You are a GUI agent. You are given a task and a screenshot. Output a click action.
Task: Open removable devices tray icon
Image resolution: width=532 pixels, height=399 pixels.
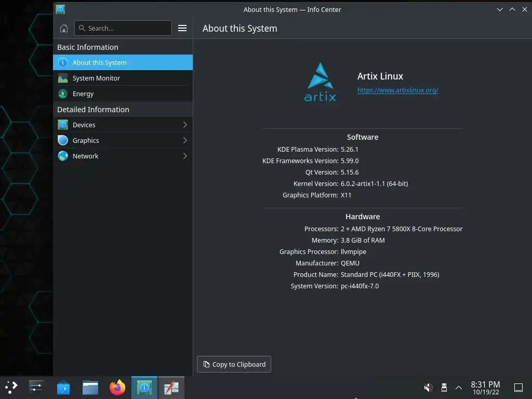444,388
